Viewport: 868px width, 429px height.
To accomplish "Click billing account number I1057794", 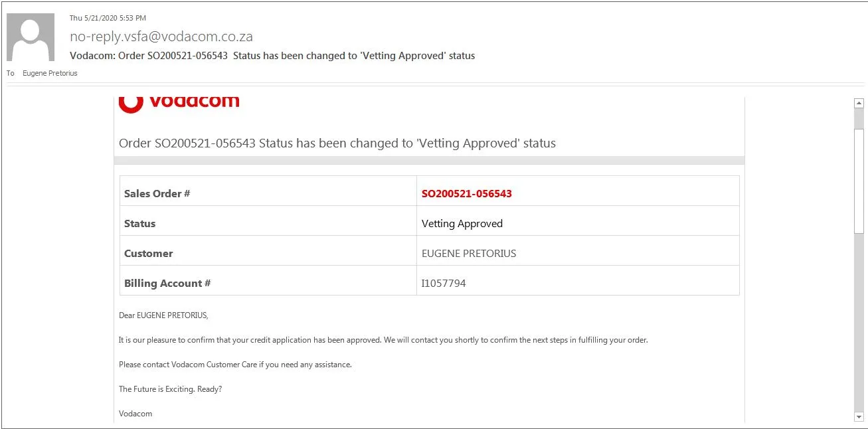I will click(x=444, y=284).
